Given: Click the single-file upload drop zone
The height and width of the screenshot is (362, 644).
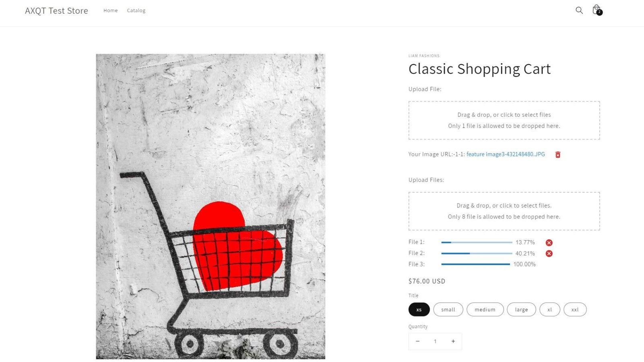Looking at the screenshot, I should (x=504, y=120).
